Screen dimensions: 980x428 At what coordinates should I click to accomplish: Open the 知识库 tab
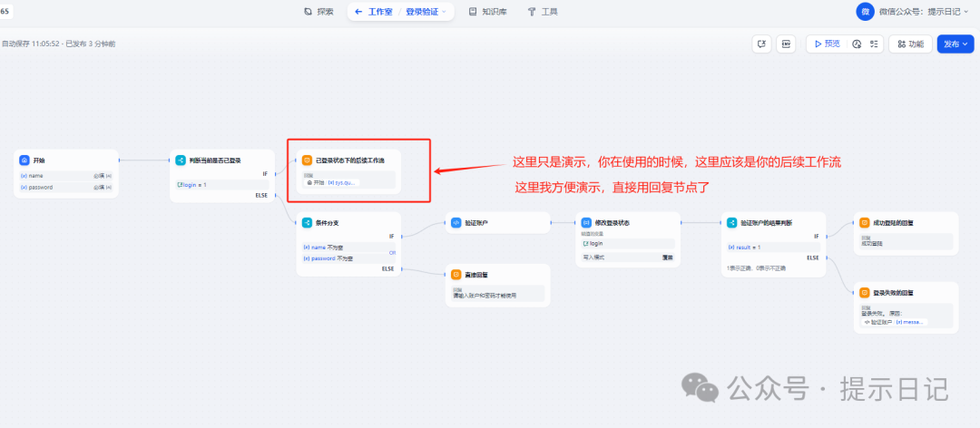(x=487, y=12)
